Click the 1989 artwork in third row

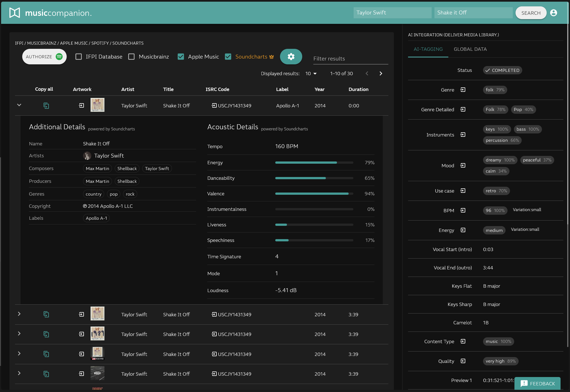pos(97,333)
